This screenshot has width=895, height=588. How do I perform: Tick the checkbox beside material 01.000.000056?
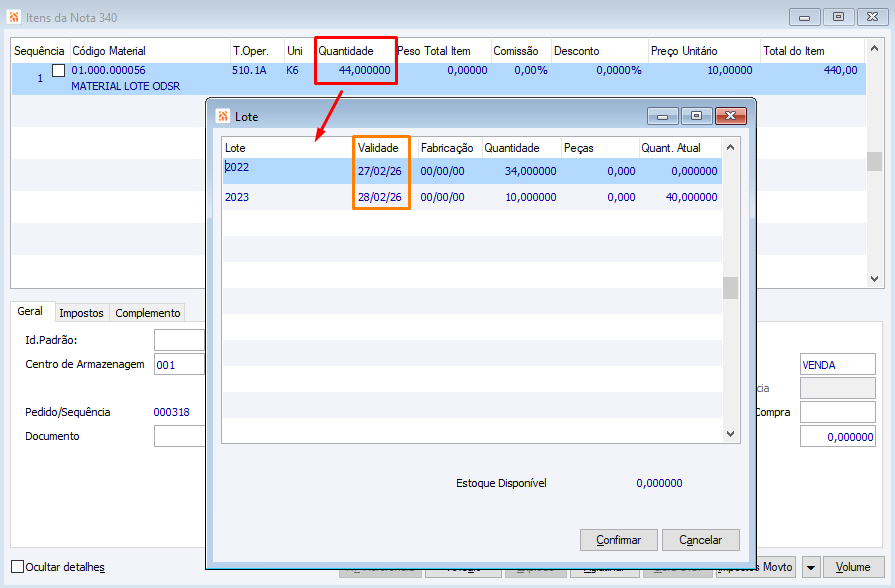(x=58, y=70)
